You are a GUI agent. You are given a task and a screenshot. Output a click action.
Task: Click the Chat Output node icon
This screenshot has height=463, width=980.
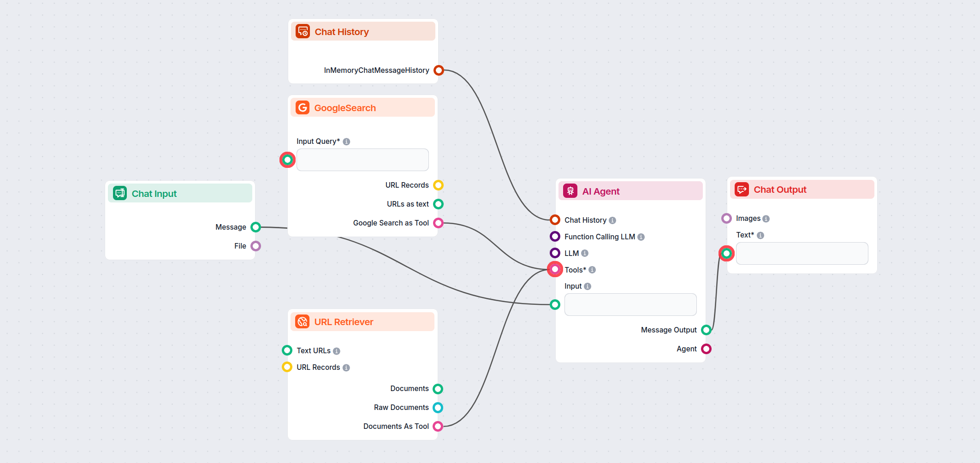(741, 189)
